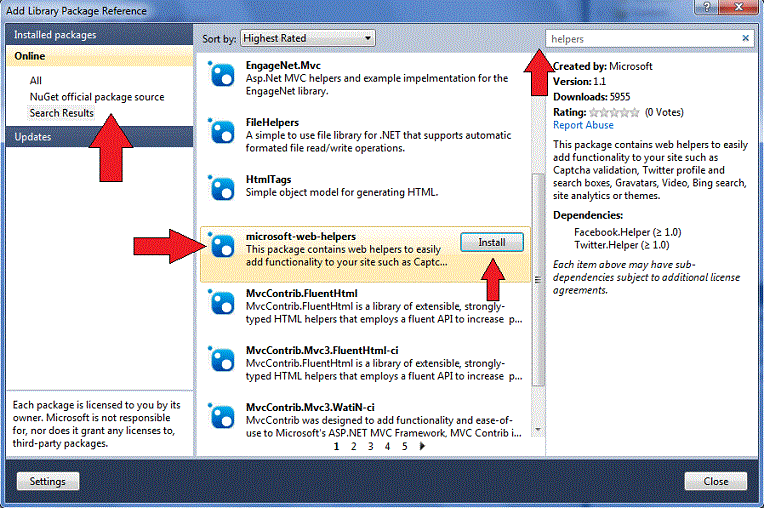The image size is (764, 508).
Task: Click the EngageNet.Mvc package icon
Action: pyautogui.click(x=222, y=75)
